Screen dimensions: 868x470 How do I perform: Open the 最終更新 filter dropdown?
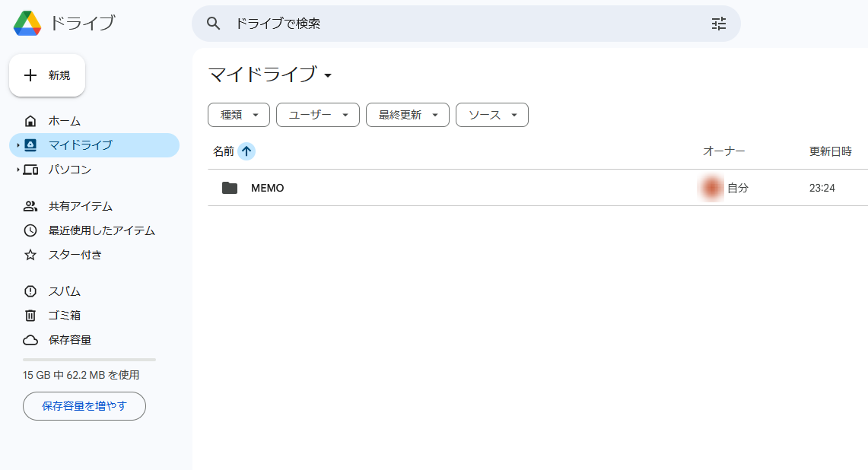[x=407, y=115]
